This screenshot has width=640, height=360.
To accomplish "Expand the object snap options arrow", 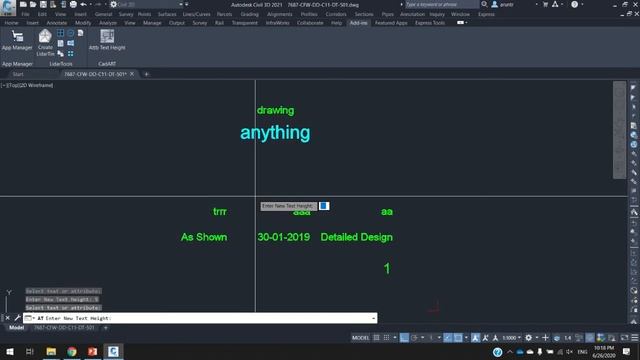I will pos(466,338).
